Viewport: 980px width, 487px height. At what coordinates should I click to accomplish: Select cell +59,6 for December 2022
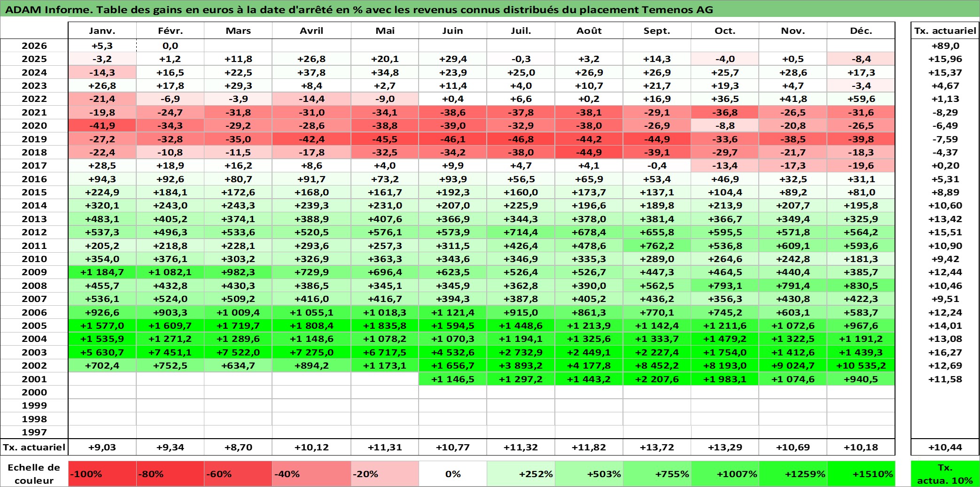(861, 99)
